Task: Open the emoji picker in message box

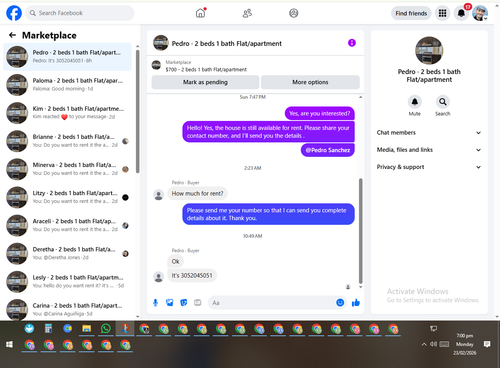Action: (x=340, y=303)
